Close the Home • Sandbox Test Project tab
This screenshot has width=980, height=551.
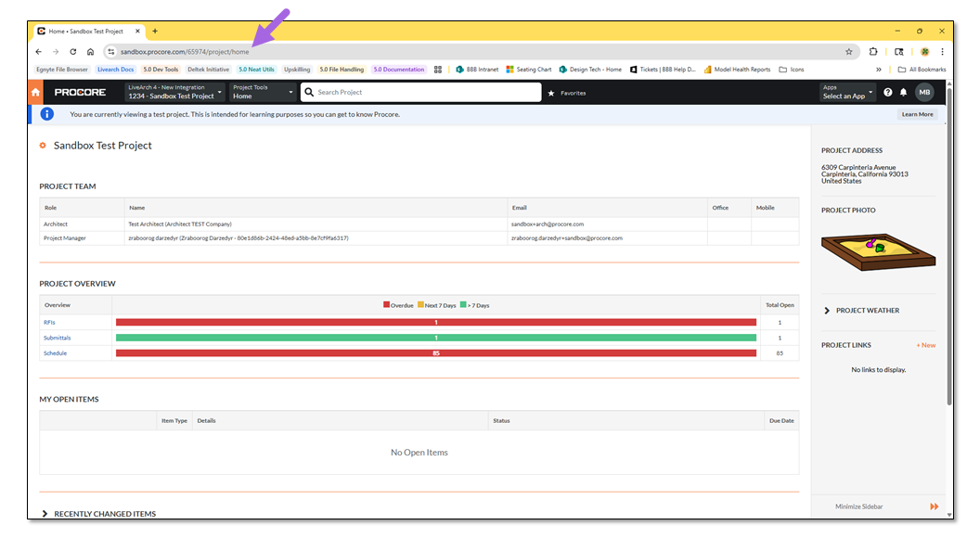(x=137, y=31)
